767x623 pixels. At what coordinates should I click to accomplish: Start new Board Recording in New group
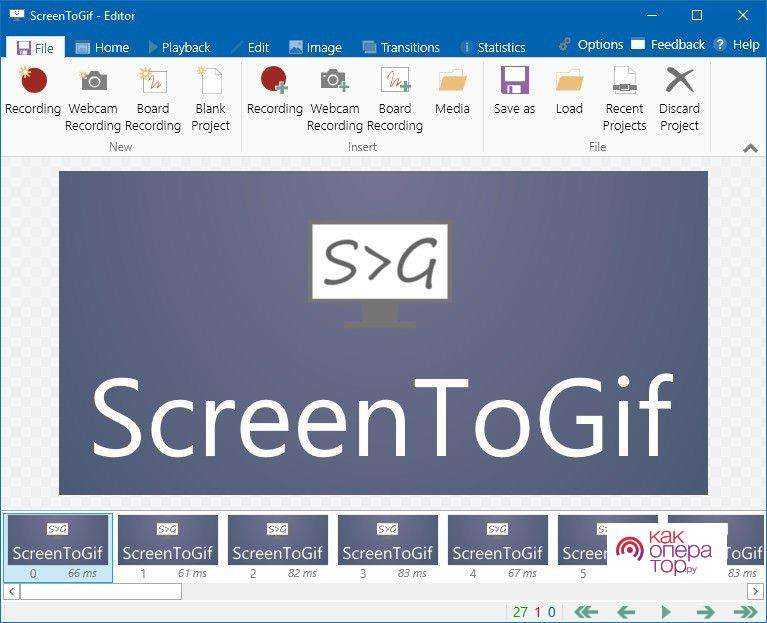pos(153,100)
